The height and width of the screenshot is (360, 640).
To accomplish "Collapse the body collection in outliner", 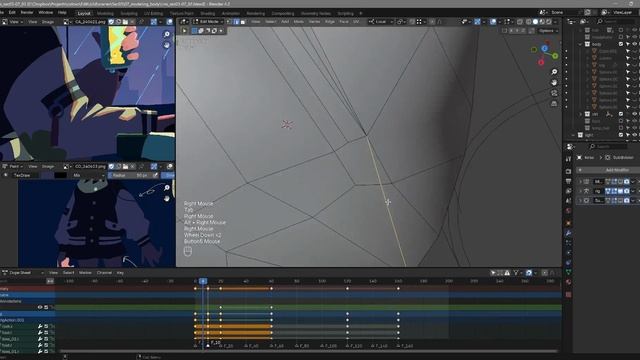I will pos(580,44).
